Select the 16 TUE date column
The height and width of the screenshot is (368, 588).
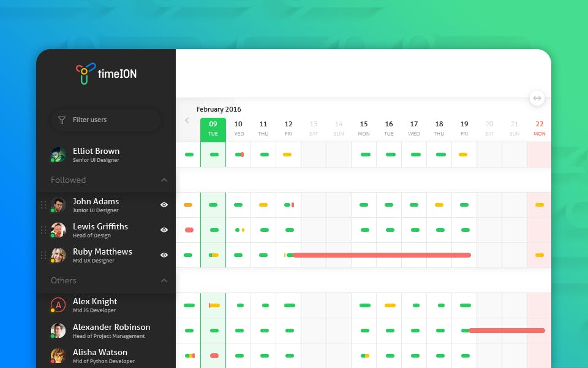[389, 128]
